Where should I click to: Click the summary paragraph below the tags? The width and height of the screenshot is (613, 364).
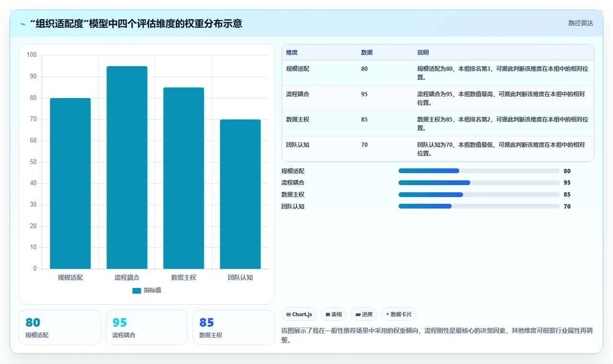pyautogui.click(x=436, y=335)
